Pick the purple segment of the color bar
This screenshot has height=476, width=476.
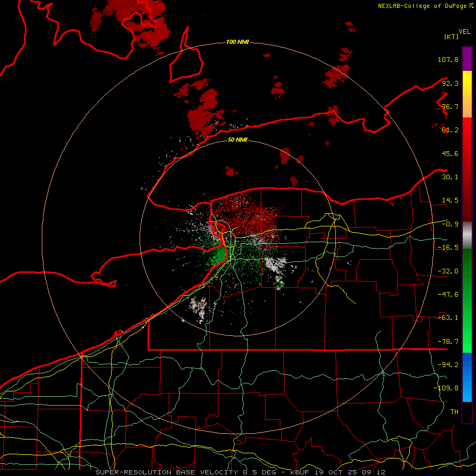(x=467, y=59)
